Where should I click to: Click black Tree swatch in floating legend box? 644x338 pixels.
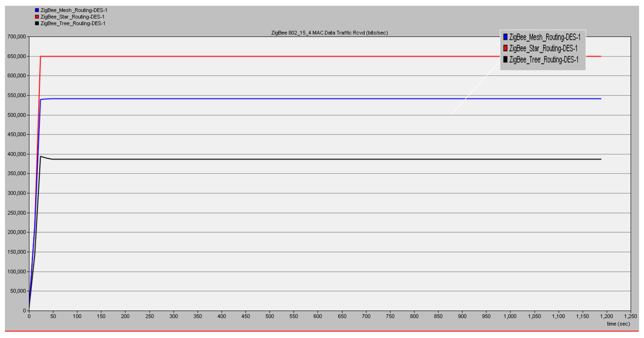click(x=505, y=59)
